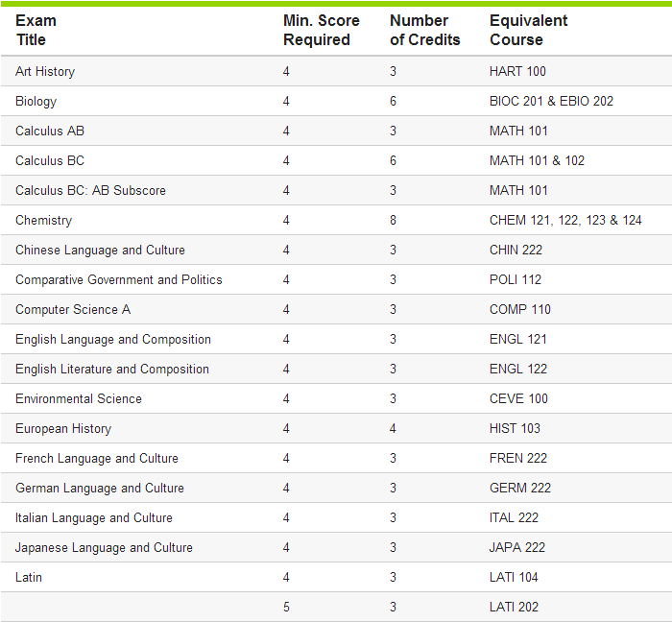Click the 'ENGL 122' course cell

(518, 369)
